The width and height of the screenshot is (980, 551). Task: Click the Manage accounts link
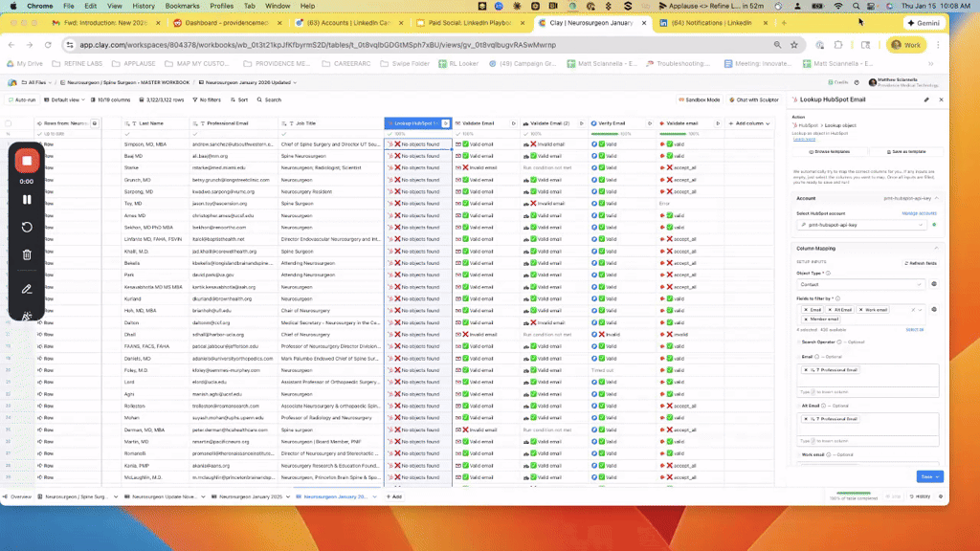[918, 213]
